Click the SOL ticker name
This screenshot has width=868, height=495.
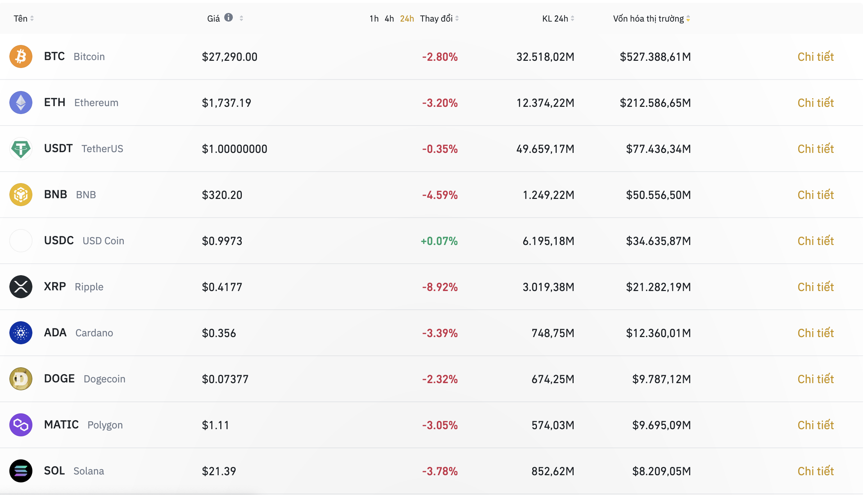(54, 471)
